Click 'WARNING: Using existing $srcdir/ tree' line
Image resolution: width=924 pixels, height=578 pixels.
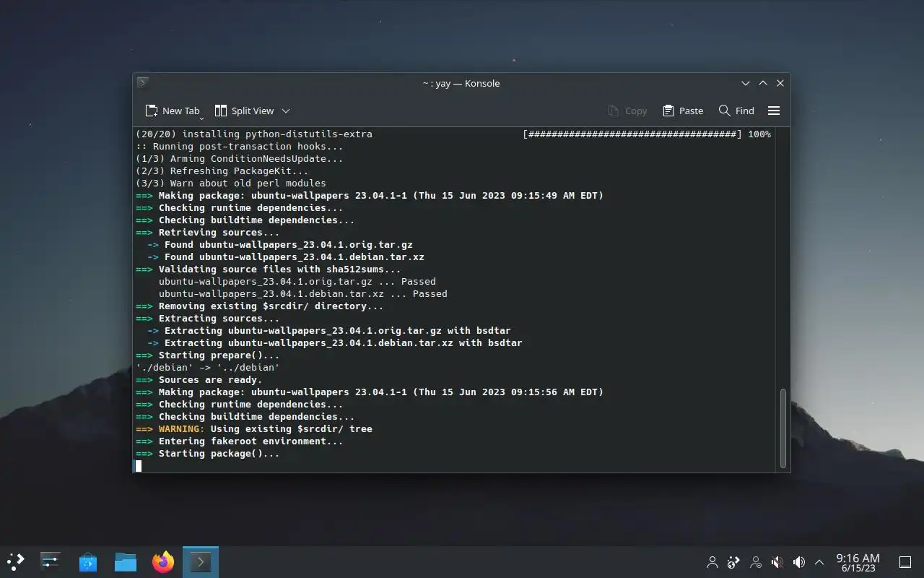(254, 428)
